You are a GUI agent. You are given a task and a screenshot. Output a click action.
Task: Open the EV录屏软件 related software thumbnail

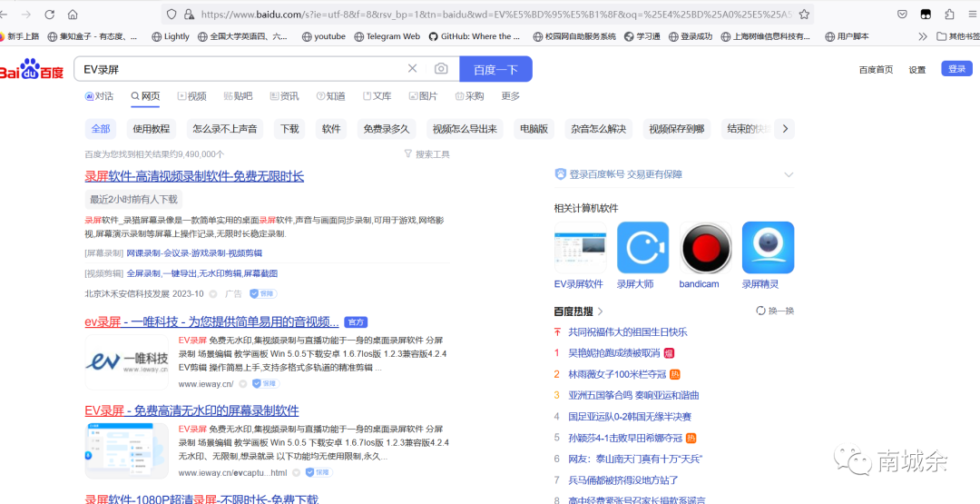tap(580, 248)
